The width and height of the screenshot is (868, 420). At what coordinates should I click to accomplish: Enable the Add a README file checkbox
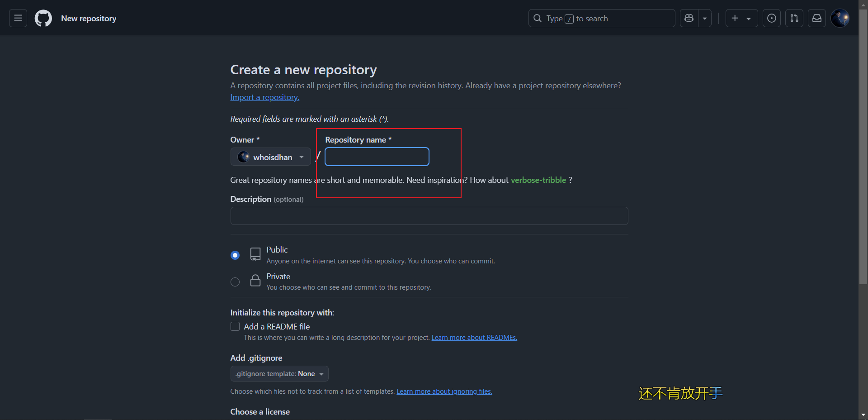(235, 326)
